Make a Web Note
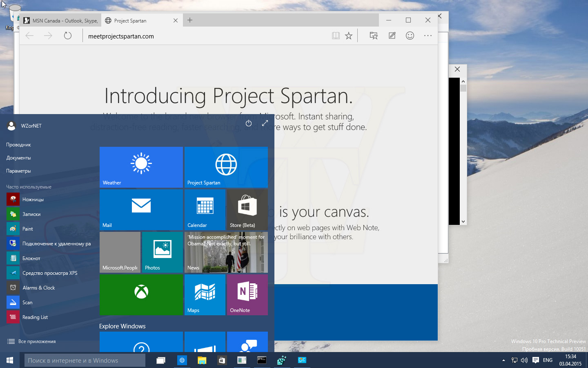Viewport: 588px width, 368px height. point(392,36)
